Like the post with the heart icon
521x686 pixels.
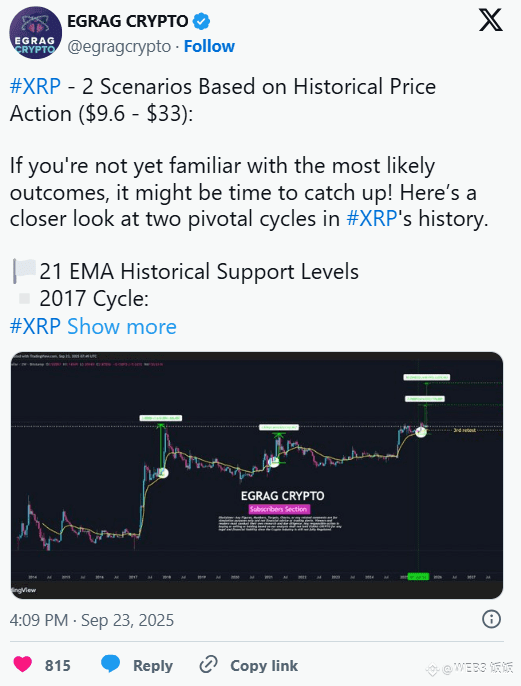(23, 664)
